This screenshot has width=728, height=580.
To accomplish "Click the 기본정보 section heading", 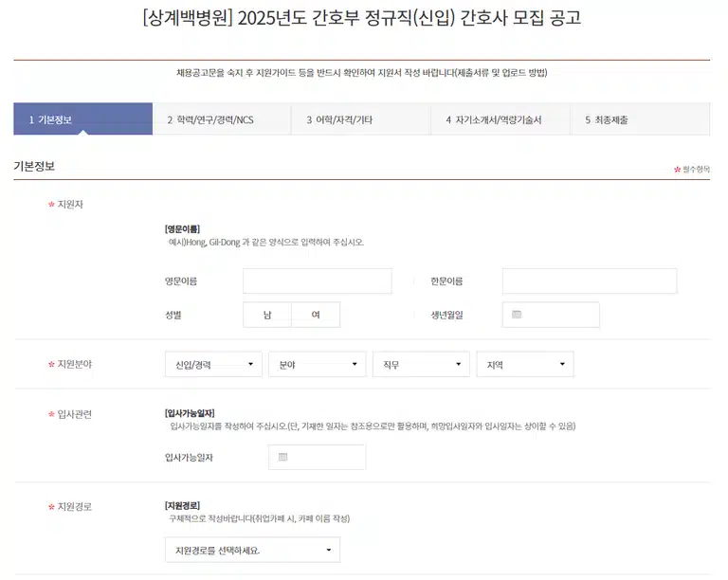I will [x=34, y=166].
